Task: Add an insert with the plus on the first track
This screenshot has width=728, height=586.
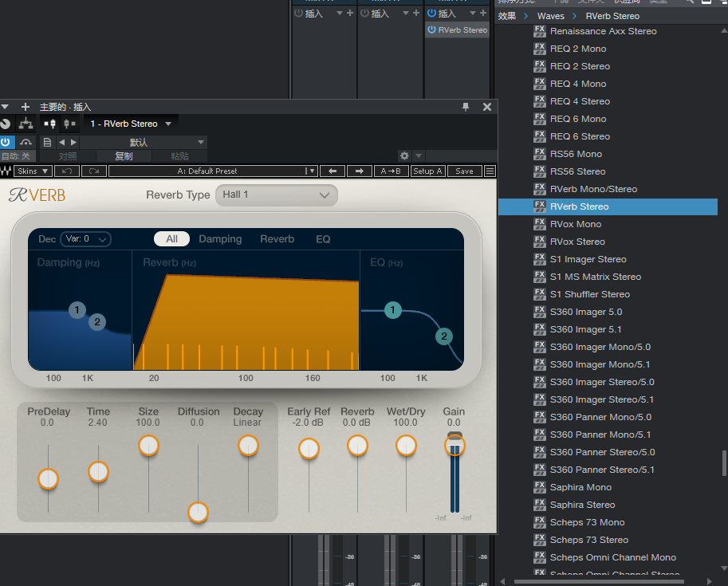Action: 350,13
